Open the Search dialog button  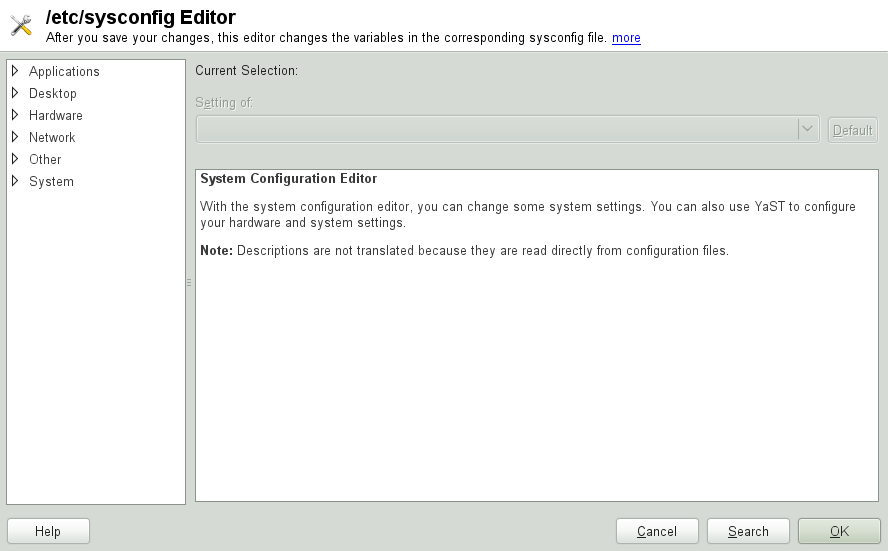click(x=748, y=531)
